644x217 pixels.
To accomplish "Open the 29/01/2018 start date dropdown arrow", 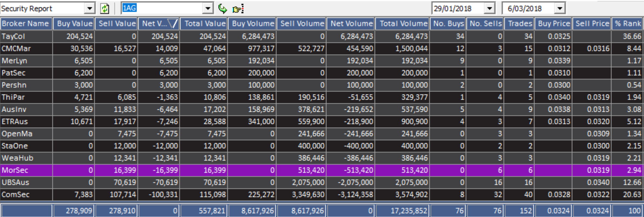I will tap(489, 8).
